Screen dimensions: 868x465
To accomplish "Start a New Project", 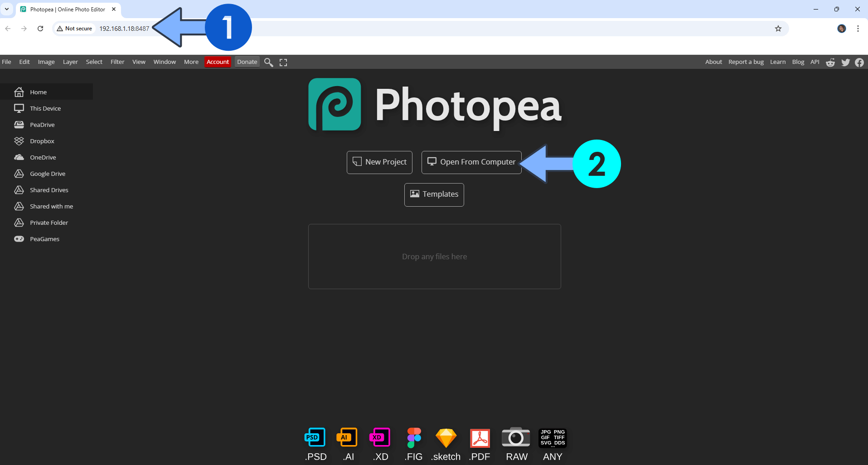I will (x=379, y=162).
